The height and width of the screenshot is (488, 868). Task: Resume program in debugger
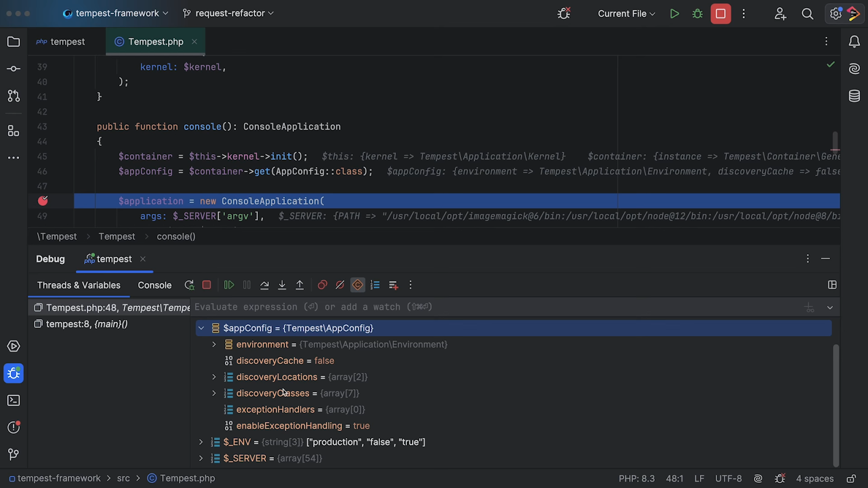(229, 285)
